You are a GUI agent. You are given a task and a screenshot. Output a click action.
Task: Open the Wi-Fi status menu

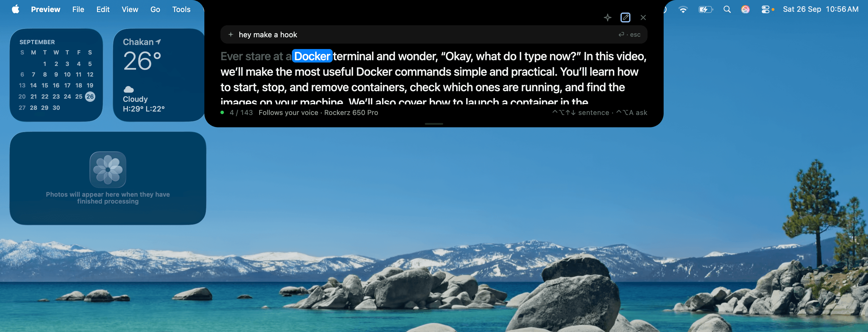[x=683, y=9]
